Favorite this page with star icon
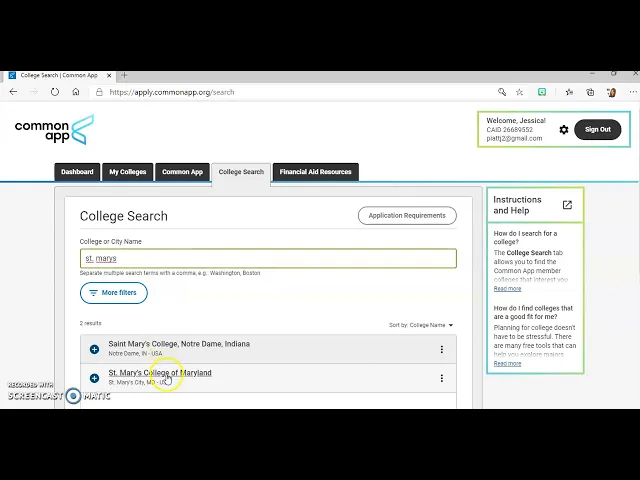 519,92
